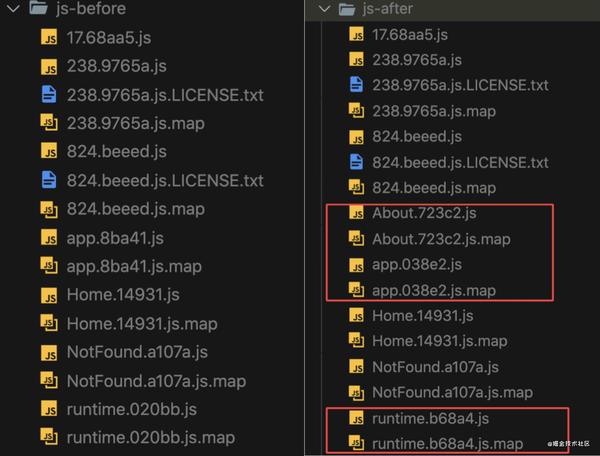Open Home.14931.js.map in js-before

click(142, 324)
